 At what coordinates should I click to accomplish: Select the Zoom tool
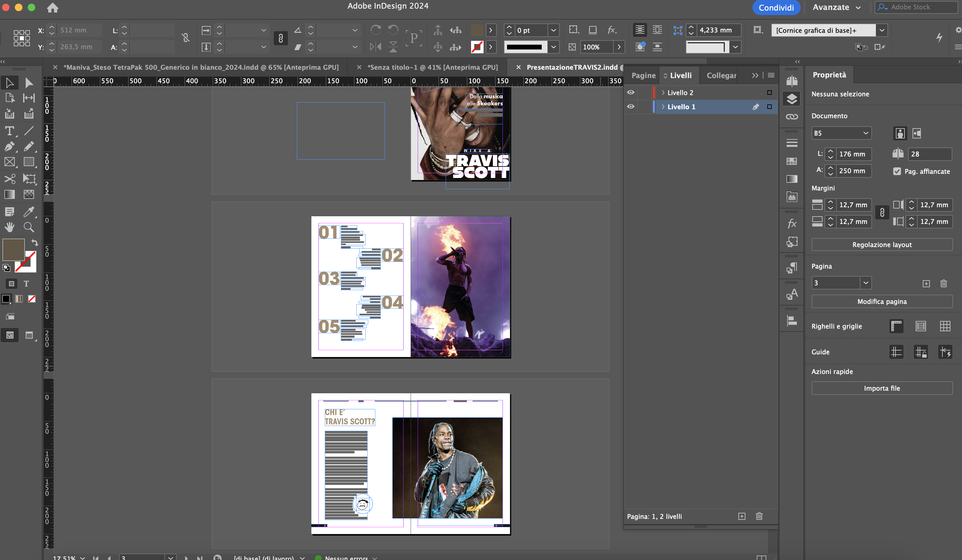pos(29,227)
